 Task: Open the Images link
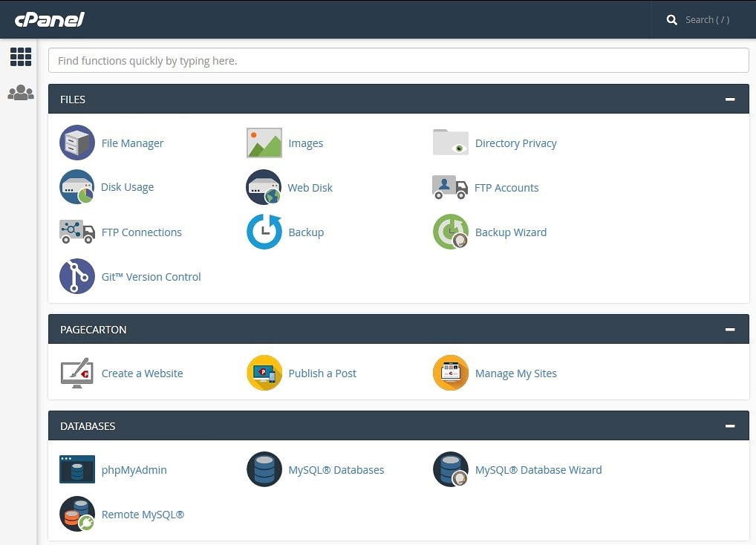tap(306, 143)
